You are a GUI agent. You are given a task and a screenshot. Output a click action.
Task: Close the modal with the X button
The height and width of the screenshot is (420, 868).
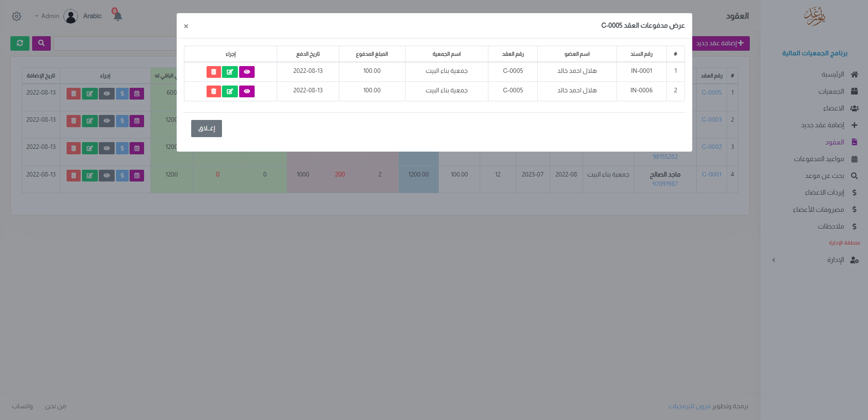coord(186,26)
